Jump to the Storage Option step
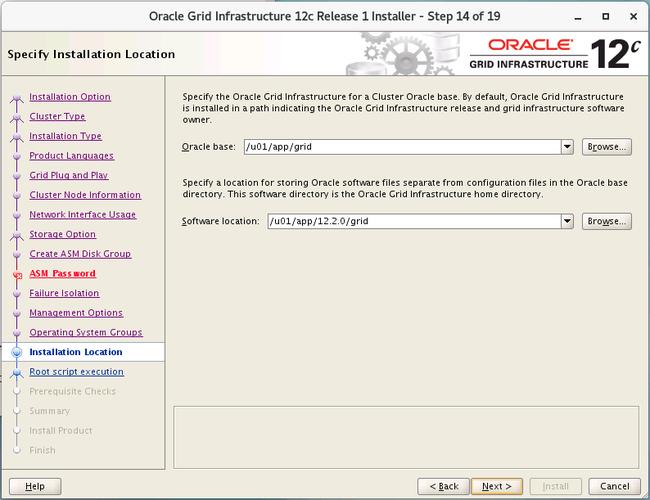Image resolution: width=650 pixels, height=500 pixels. [x=63, y=234]
